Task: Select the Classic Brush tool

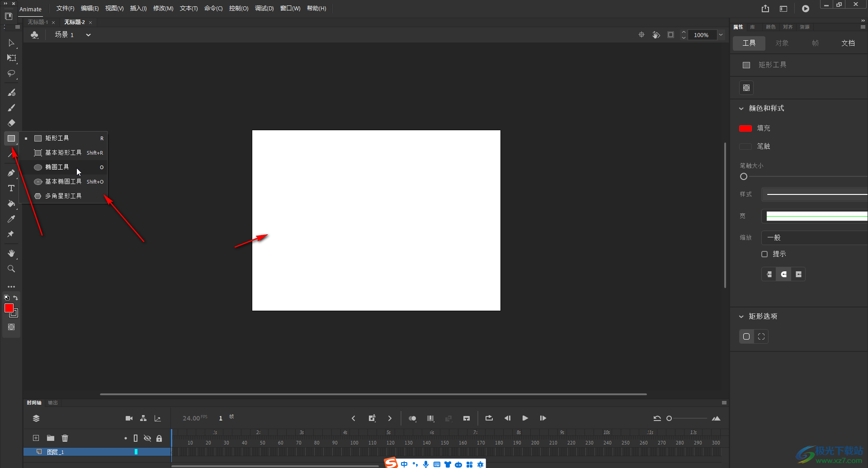Action: point(11,108)
